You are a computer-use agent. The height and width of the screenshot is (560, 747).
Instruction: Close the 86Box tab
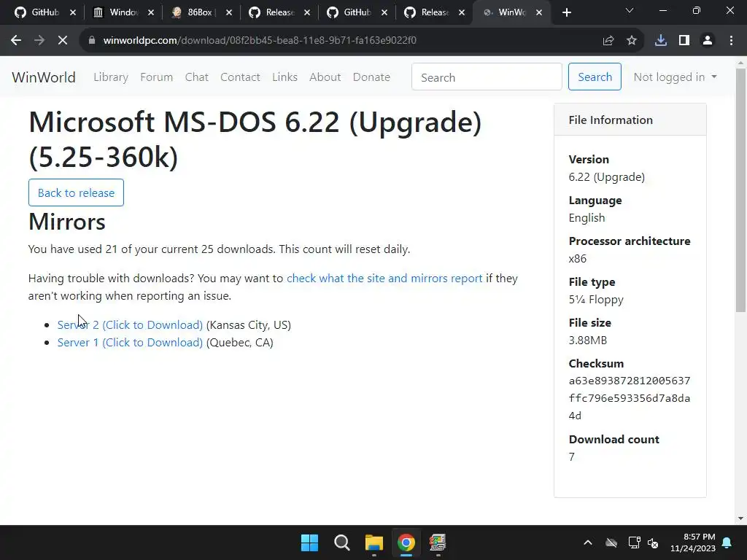pos(228,13)
